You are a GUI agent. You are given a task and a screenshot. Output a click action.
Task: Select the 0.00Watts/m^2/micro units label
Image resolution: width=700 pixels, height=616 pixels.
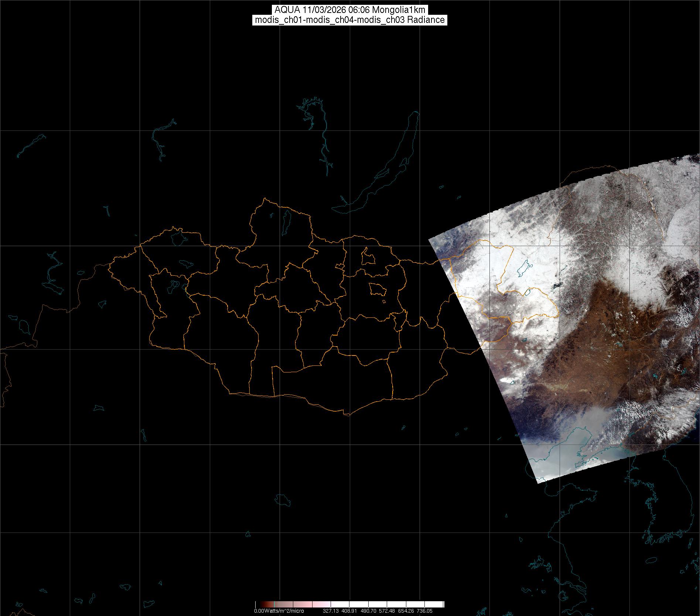pyautogui.click(x=279, y=611)
